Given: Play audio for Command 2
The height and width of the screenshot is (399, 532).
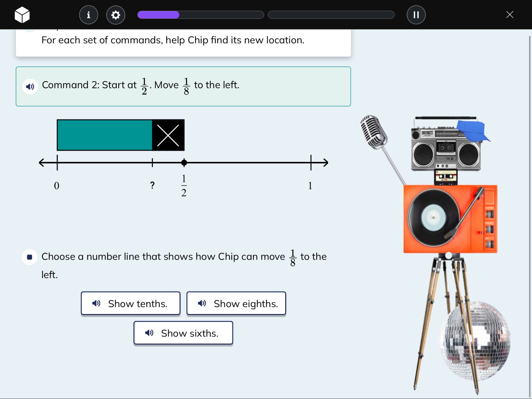Looking at the screenshot, I should click(30, 86).
